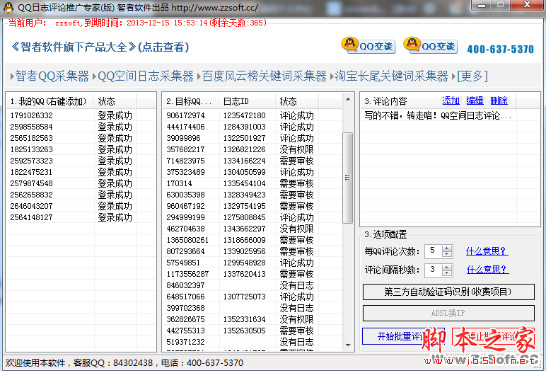Select target QQ row 442755313
This screenshot has width=548, height=372.
[x=252, y=330]
